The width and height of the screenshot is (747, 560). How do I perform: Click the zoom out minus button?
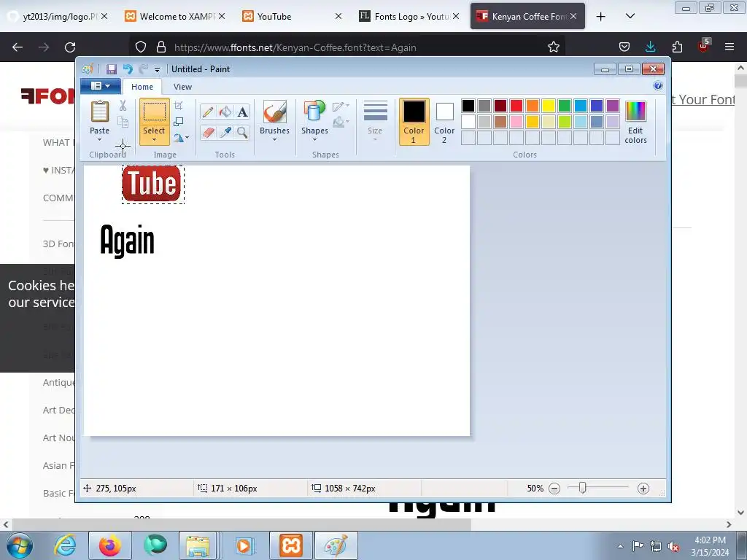tap(554, 489)
